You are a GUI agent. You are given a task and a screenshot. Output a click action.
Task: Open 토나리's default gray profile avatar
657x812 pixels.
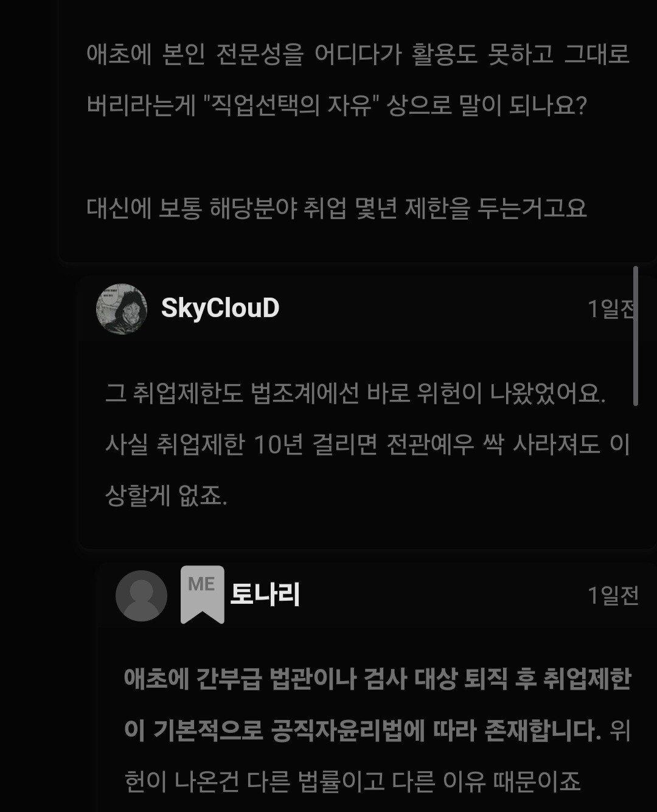click(x=141, y=595)
